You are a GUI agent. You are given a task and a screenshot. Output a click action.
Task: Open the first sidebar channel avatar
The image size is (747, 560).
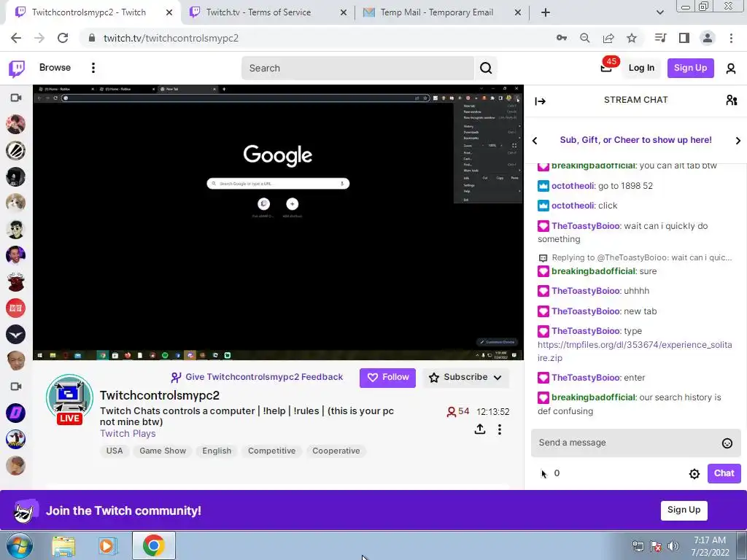pos(16,125)
